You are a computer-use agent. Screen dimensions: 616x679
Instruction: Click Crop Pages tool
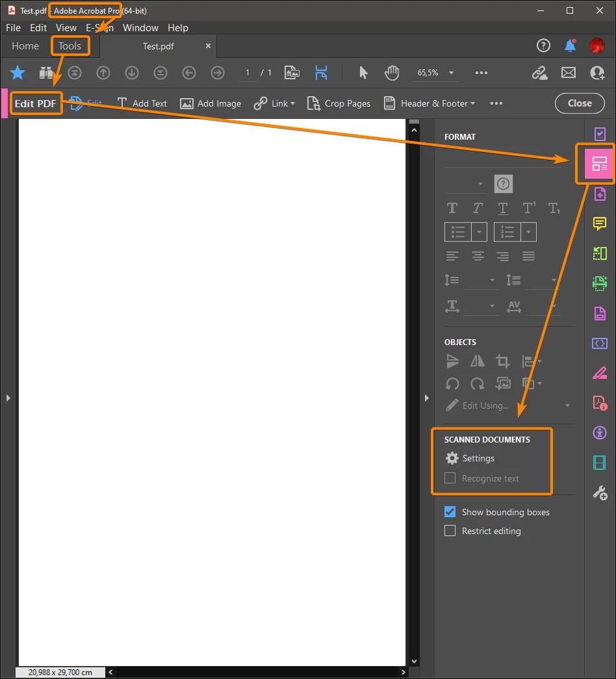pos(339,103)
